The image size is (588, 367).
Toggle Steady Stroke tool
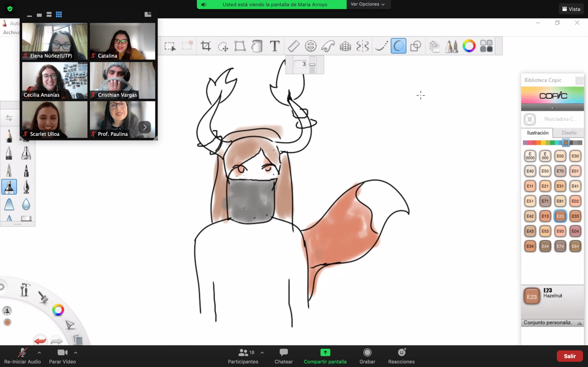tap(381, 46)
